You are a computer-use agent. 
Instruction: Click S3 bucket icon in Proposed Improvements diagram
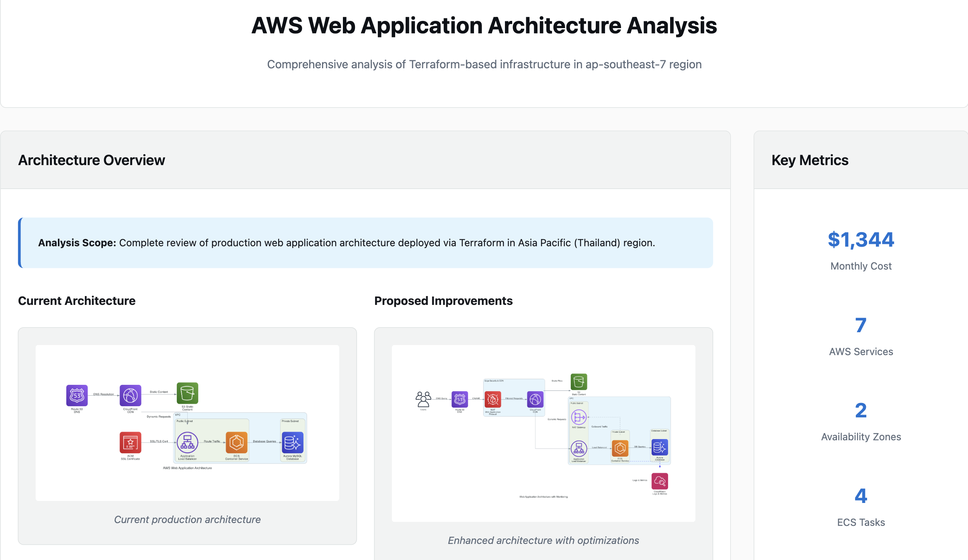[x=578, y=382]
